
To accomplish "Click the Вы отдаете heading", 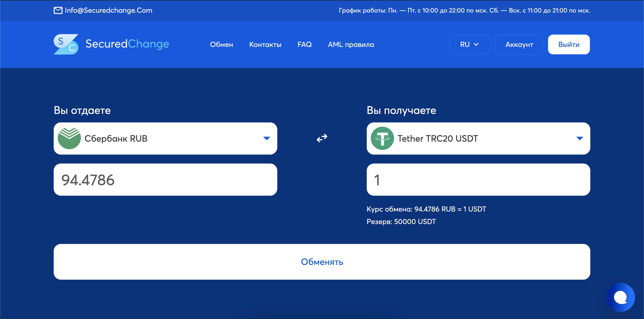I will 82,110.
